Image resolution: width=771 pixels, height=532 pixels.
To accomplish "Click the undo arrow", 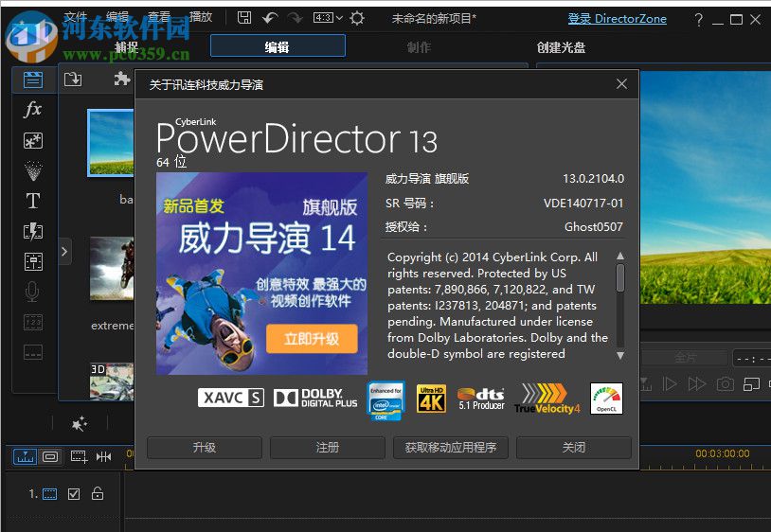I will [x=269, y=19].
